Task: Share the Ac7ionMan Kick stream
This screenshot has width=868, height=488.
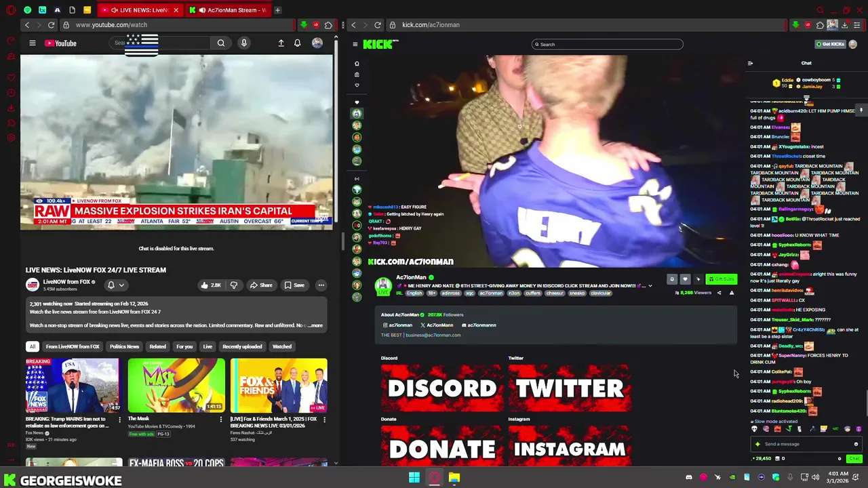Action: pos(719,293)
